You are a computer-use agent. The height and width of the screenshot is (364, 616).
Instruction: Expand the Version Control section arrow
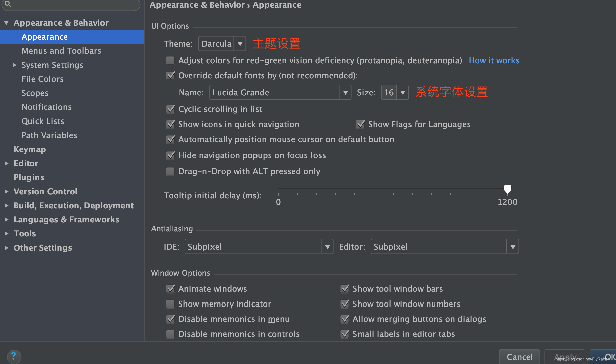[7, 192]
